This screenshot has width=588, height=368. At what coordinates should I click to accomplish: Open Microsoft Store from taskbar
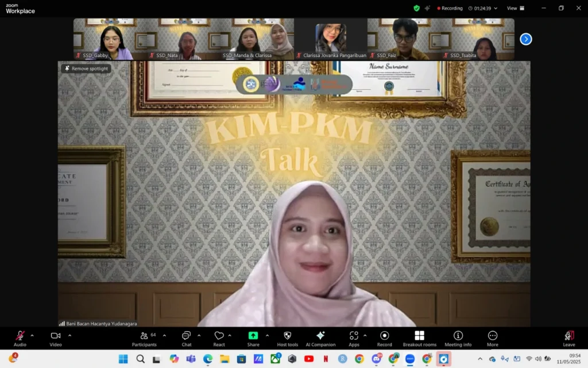point(241,359)
